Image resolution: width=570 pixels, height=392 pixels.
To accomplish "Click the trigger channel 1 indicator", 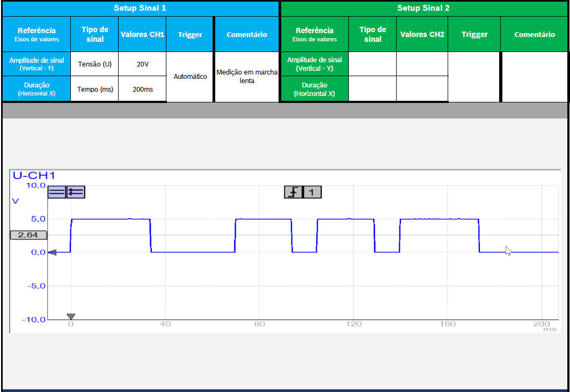I will [x=312, y=192].
